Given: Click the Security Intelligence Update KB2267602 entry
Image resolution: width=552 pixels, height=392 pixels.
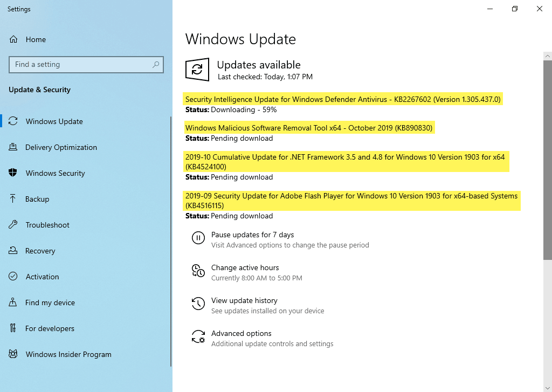Looking at the screenshot, I should click(x=342, y=99).
